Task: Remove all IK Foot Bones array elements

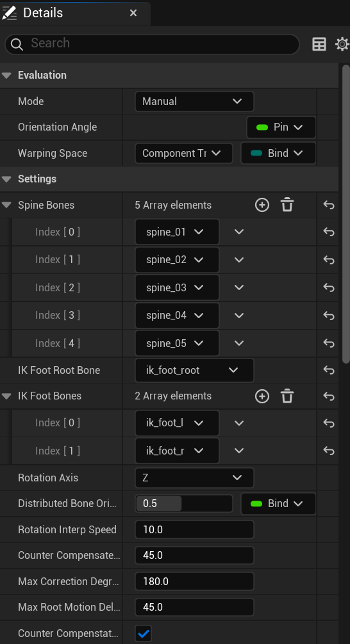Action: click(x=287, y=396)
